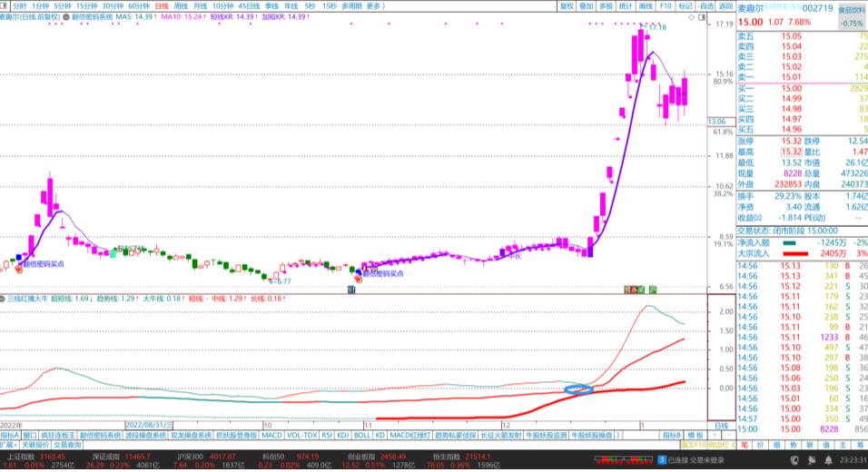Switch to the 分时 intraday chart tab
This screenshot has height=472, width=868.
click(19, 6)
